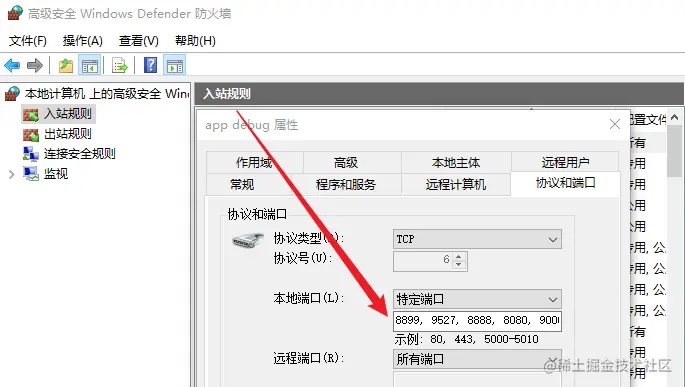Open the 文件(F) menu

click(x=28, y=41)
